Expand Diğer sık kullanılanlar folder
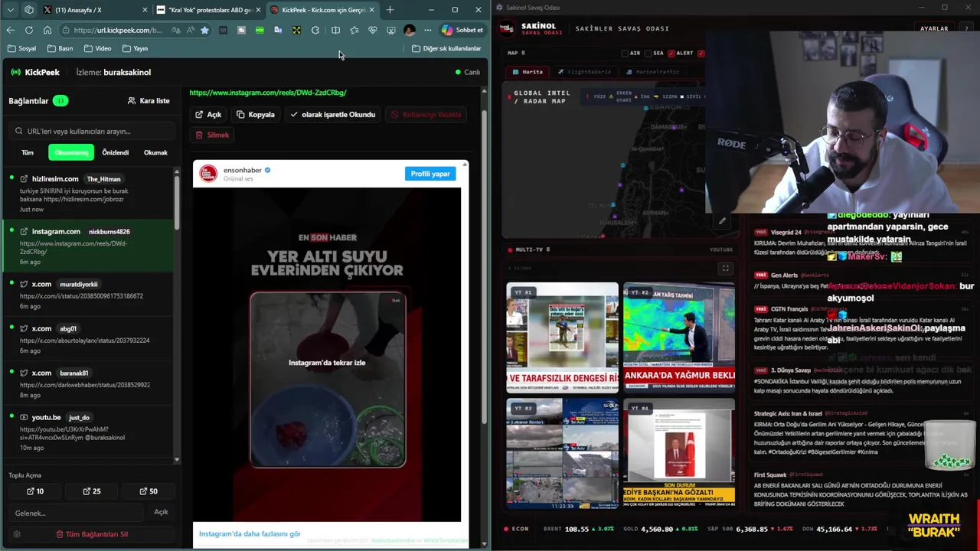The width and height of the screenshot is (980, 551). 446,48
